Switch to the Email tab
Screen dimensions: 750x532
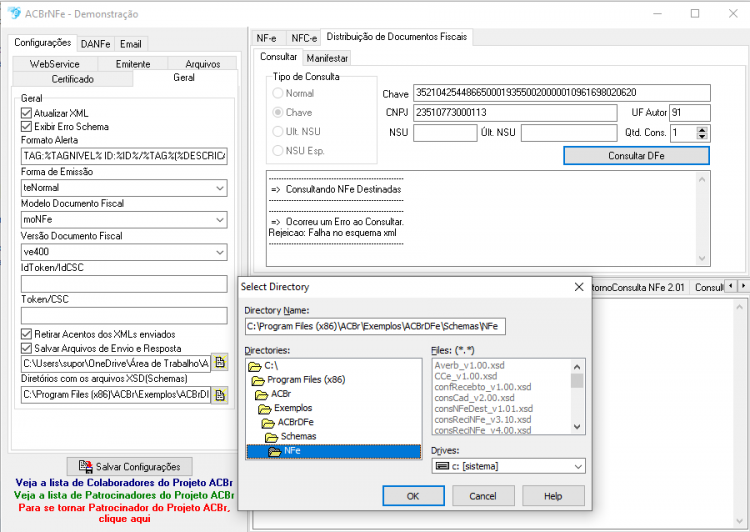pyautogui.click(x=131, y=44)
